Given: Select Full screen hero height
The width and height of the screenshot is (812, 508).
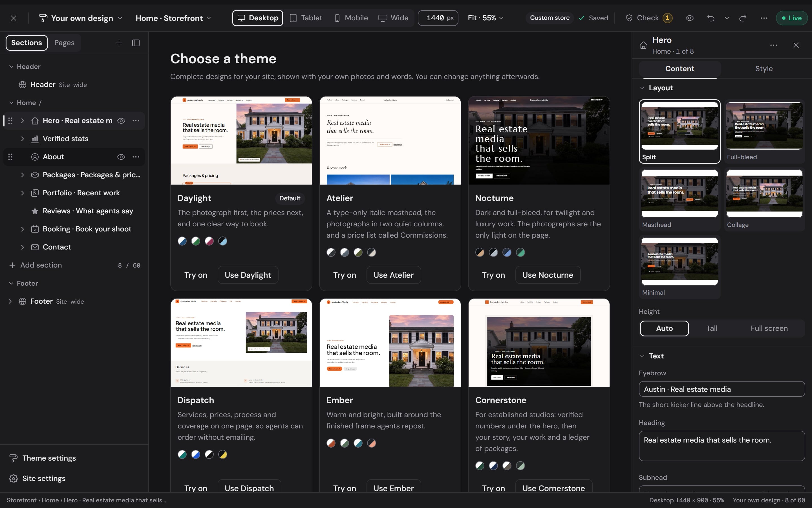Looking at the screenshot, I should pos(769,328).
